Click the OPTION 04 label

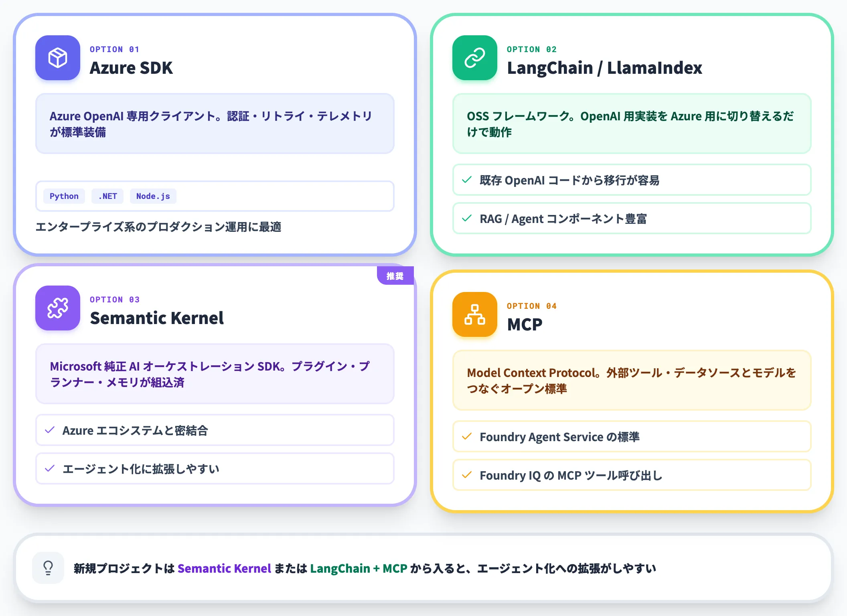[x=531, y=306]
